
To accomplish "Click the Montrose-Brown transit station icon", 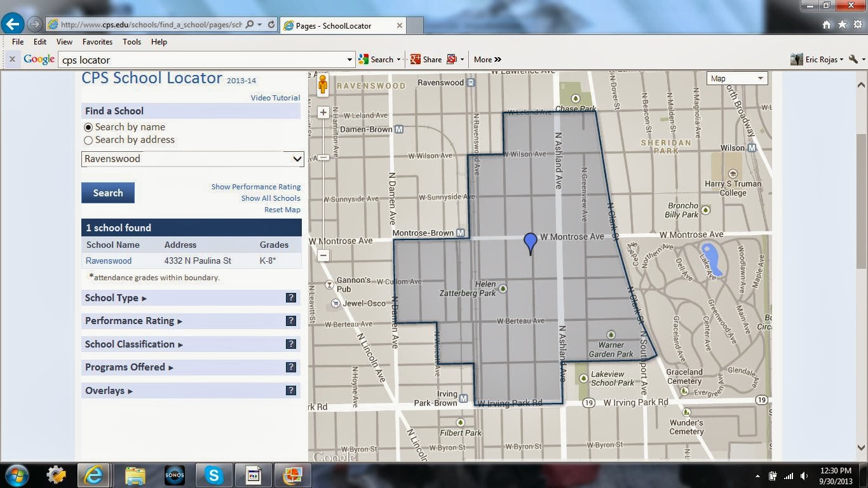I will 461,233.
